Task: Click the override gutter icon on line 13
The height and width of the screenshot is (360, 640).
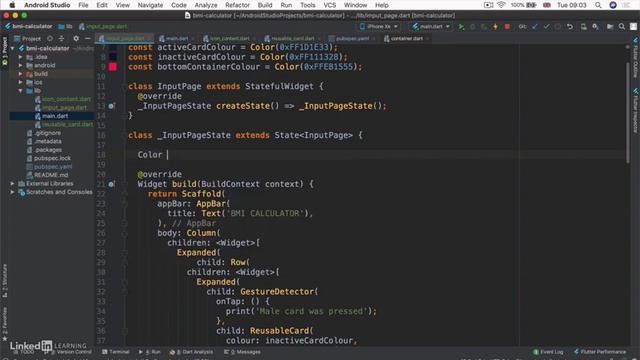Action: pos(111,106)
